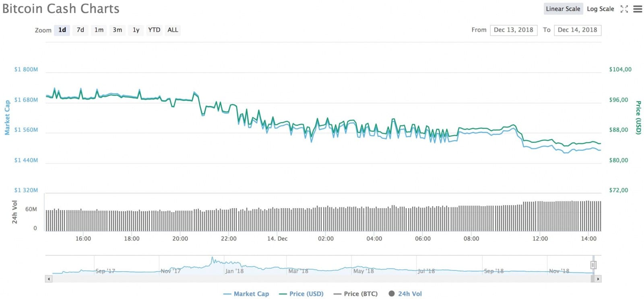This screenshot has width=644, height=299.
Task: Click the $96,00 price axis label
Action: pyautogui.click(x=619, y=100)
